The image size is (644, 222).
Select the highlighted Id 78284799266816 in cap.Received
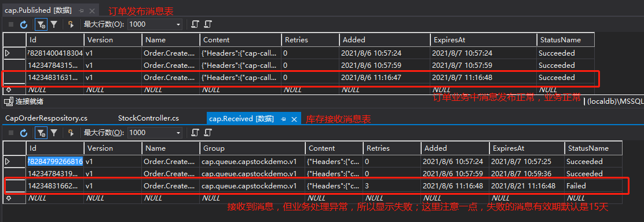pos(55,162)
